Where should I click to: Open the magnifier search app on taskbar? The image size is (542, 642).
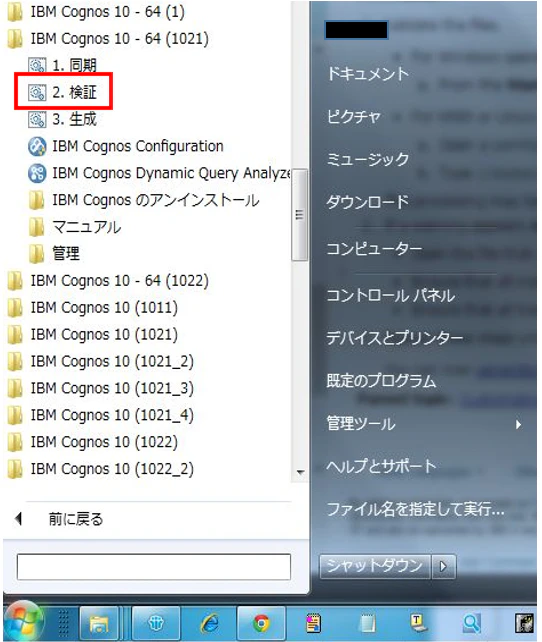tap(472, 623)
